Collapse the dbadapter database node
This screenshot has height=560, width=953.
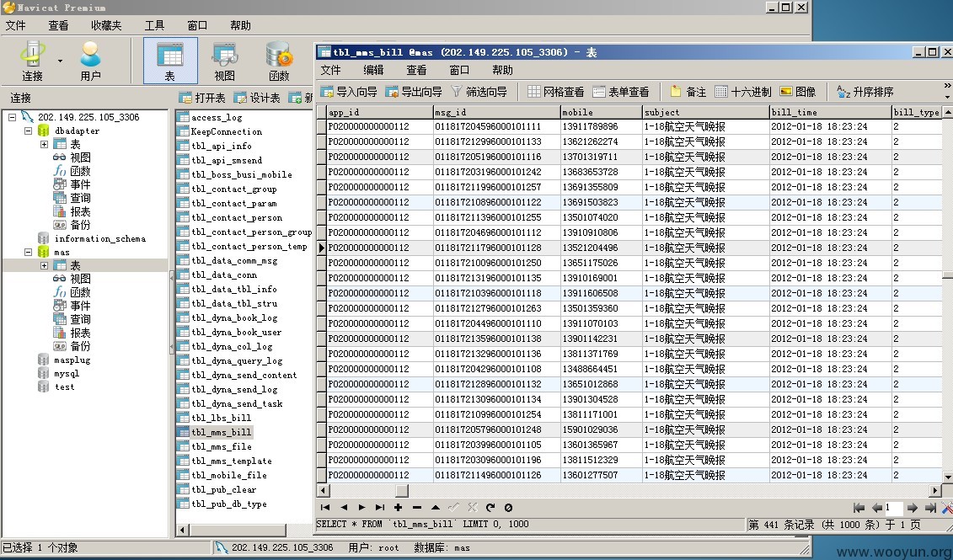28,131
